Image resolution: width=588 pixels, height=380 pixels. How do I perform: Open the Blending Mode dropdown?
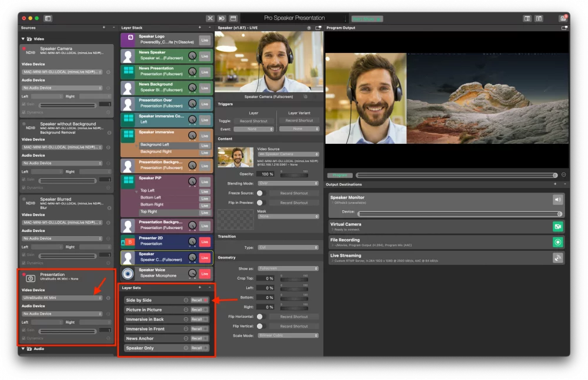pyautogui.click(x=288, y=183)
